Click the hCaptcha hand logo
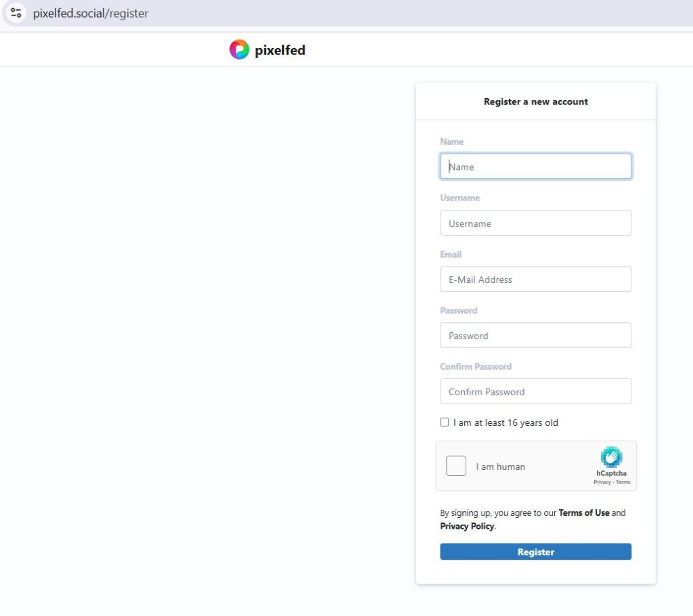 click(611, 457)
